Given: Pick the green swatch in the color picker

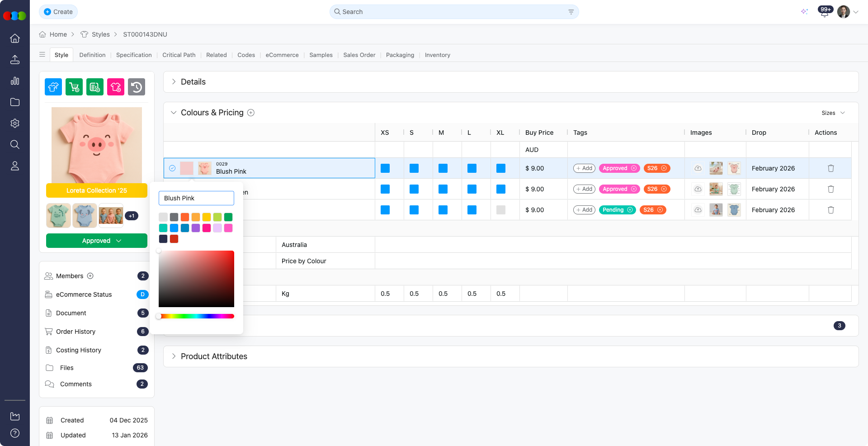Looking at the screenshot, I should [x=228, y=217].
